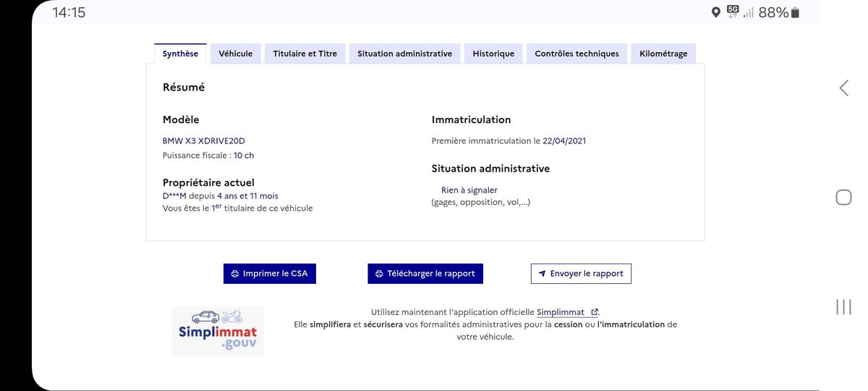Open the Contrôles techniques tab

(x=576, y=54)
